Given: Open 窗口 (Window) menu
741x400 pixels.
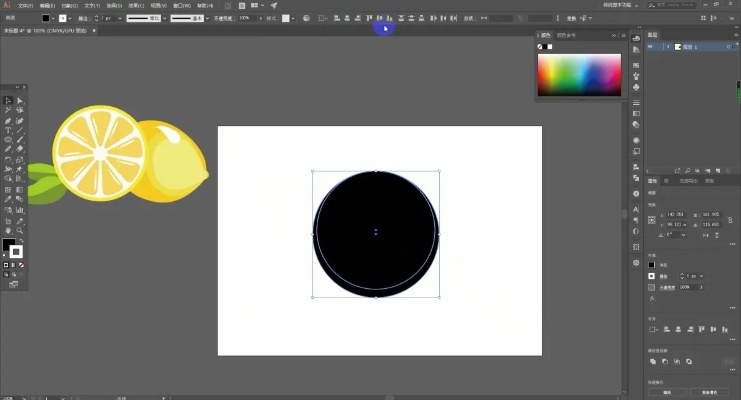Looking at the screenshot, I should click(182, 6).
